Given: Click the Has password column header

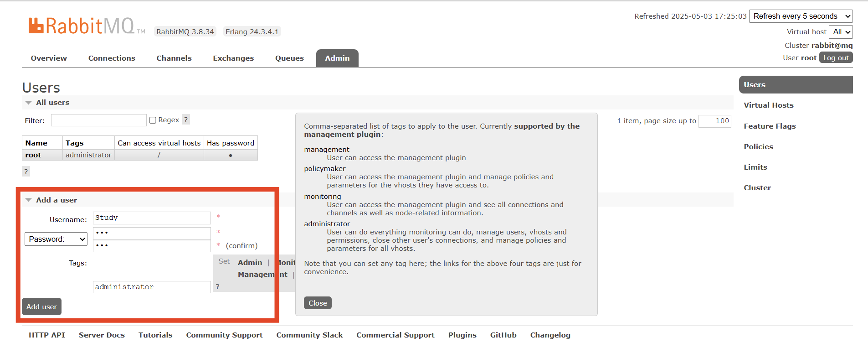Looking at the screenshot, I should tap(231, 143).
